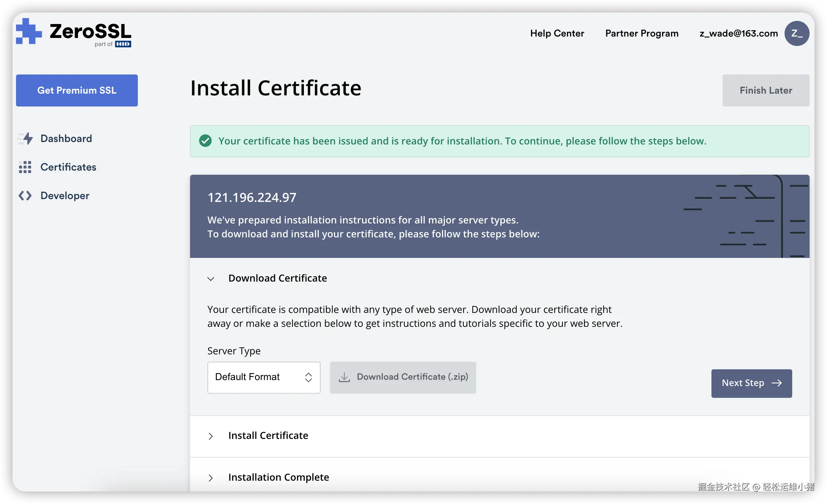Click the HID badge under the ZeroSSL logo
The height and width of the screenshot is (504, 827).
(123, 44)
